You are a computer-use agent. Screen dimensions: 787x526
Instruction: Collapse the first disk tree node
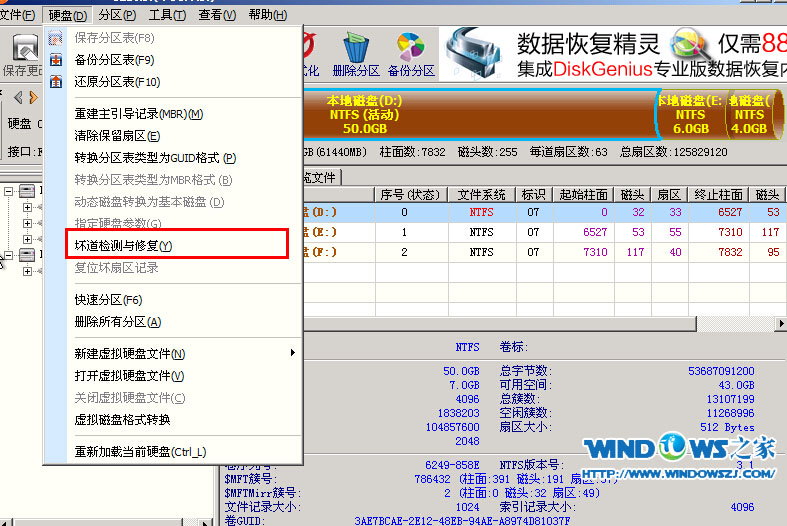[9, 191]
